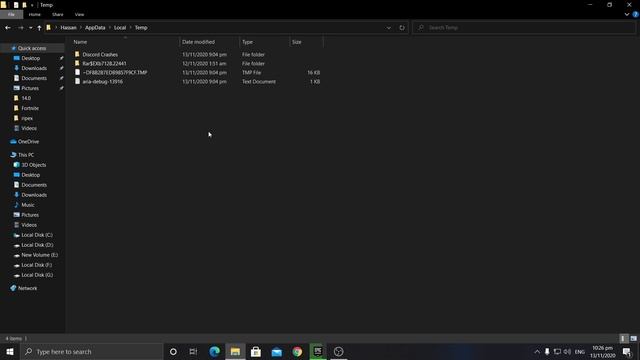Open pinned Pictures under Quick access

30,88
